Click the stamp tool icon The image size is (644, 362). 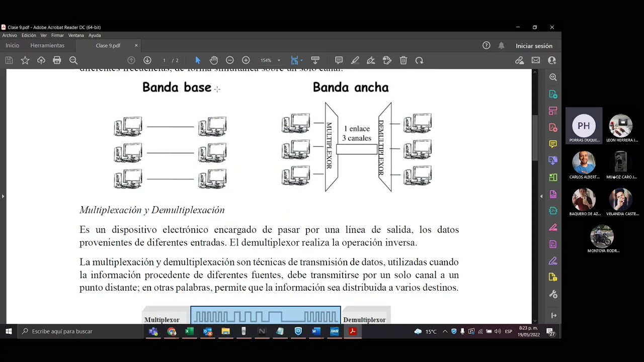387,60
